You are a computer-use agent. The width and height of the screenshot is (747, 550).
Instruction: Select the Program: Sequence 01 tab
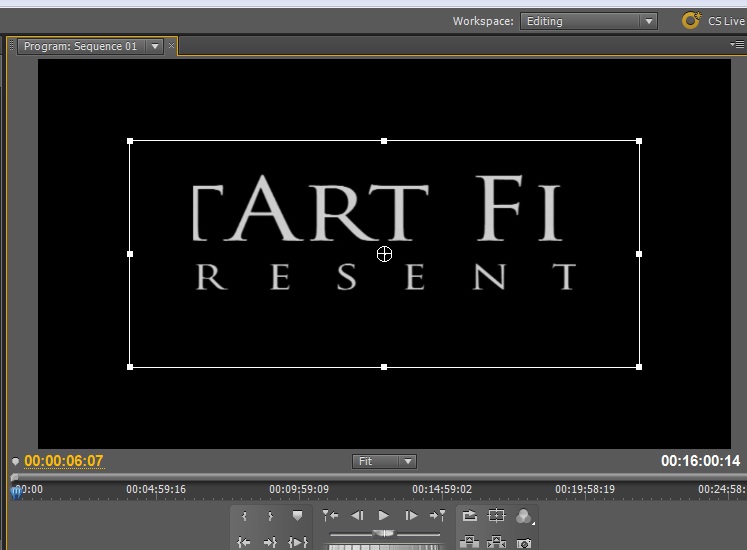point(81,46)
